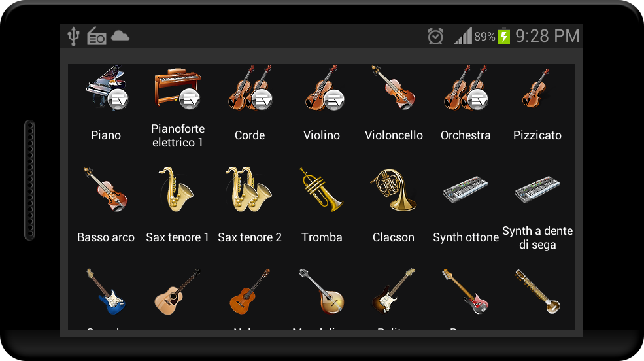The height and width of the screenshot is (361, 644).
Task: Select the Basso arco instrument
Action: point(106,189)
